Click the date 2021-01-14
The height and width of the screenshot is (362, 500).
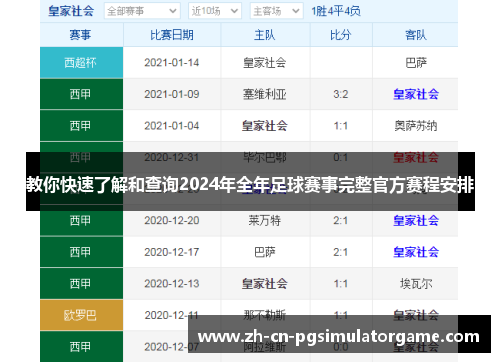172,63
